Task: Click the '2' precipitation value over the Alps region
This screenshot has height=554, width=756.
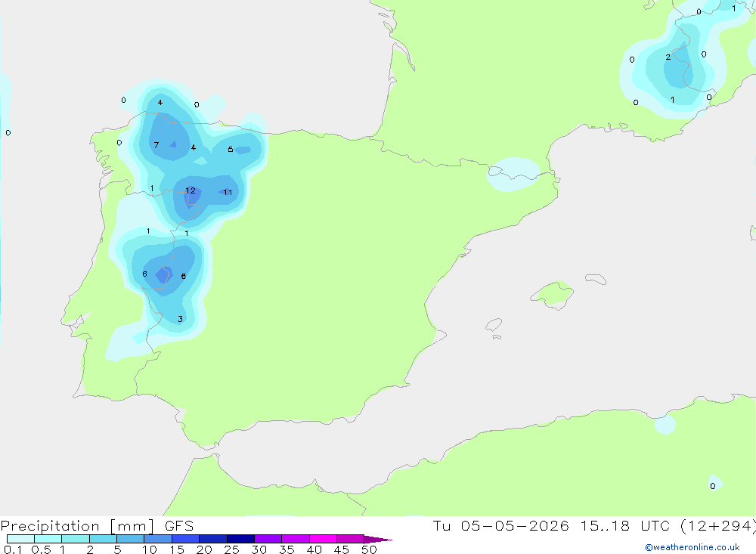Action: coord(668,57)
